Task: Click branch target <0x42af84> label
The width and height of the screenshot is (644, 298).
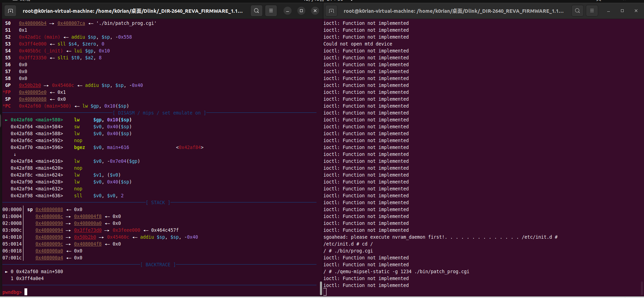Action: point(190,147)
